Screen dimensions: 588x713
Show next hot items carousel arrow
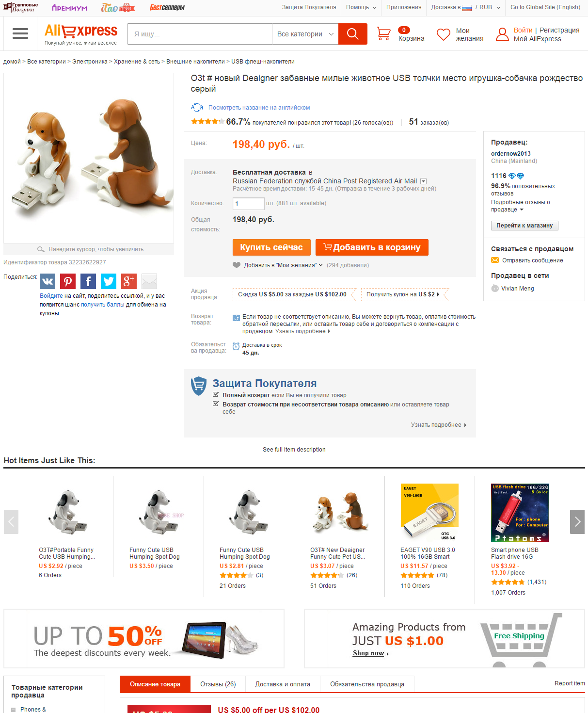(x=577, y=522)
